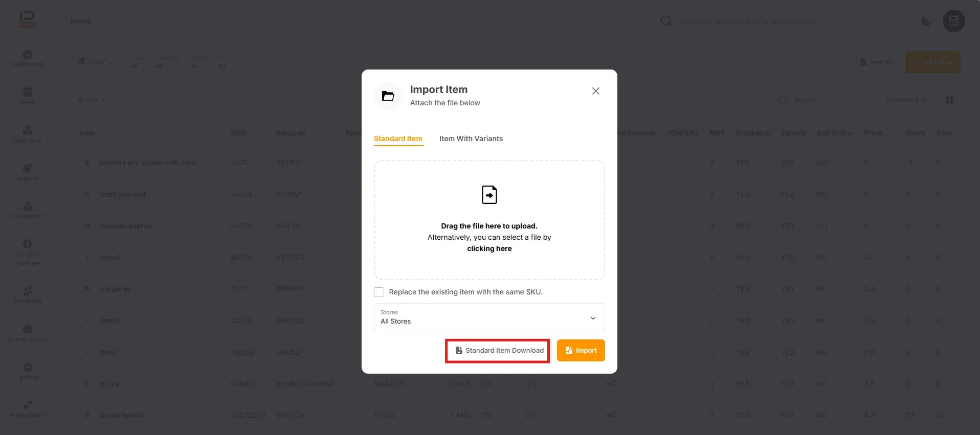The width and height of the screenshot is (980, 435).
Task: Open the Category filter dropdown
Action: pos(167,62)
